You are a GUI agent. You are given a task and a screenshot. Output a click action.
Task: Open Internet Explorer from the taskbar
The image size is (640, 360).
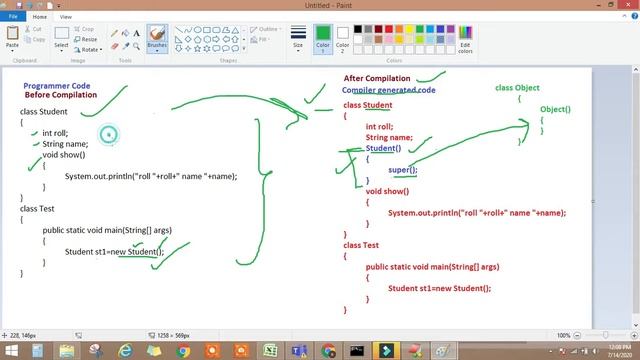(x=125, y=351)
